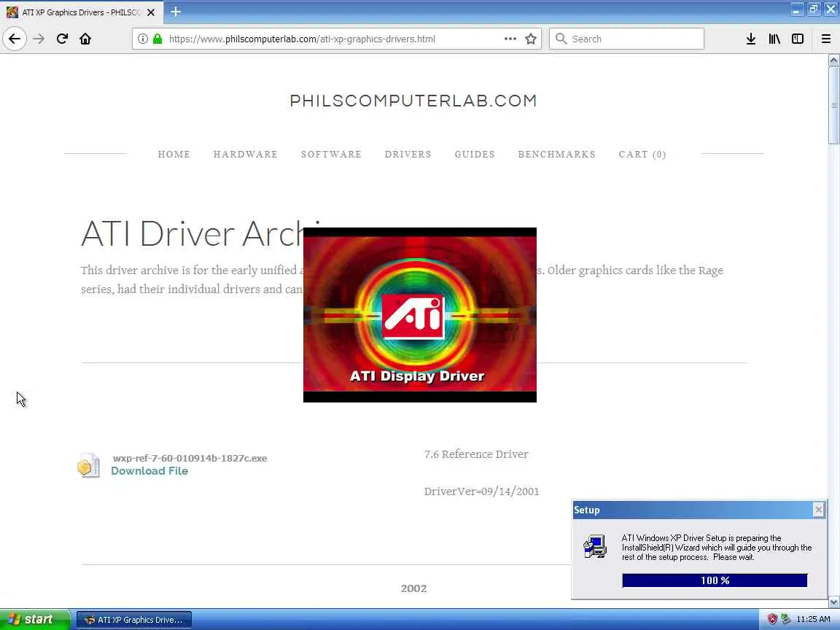This screenshot has width=840, height=630.
Task: Open a new tab with the plus button
Action: coord(176,12)
